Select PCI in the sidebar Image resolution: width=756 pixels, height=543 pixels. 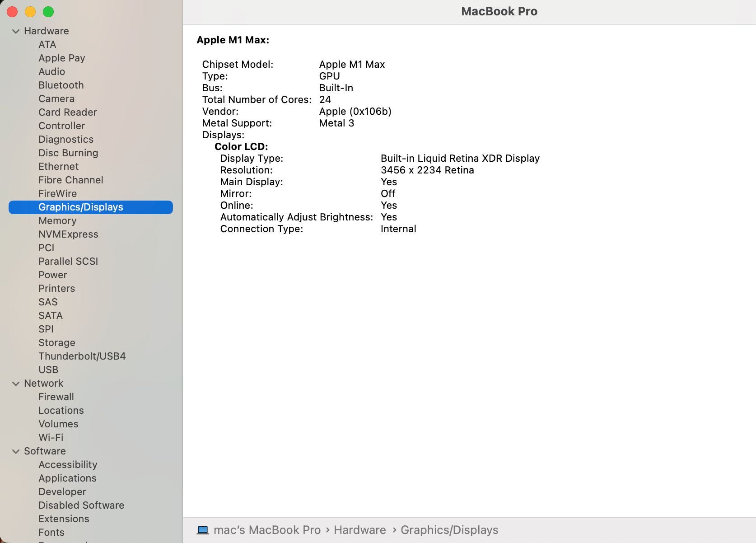pos(47,248)
